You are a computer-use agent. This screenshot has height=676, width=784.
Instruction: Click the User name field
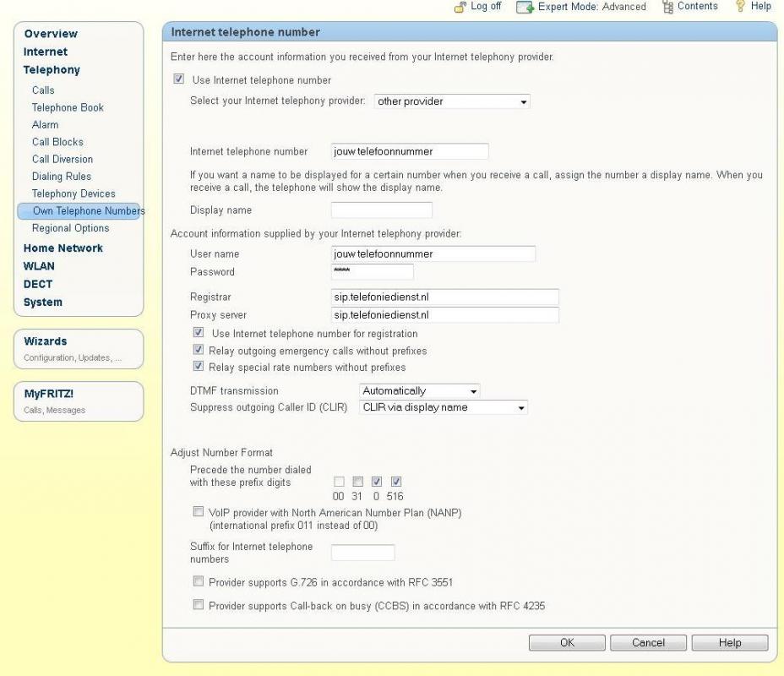click(x=433, y=254)
